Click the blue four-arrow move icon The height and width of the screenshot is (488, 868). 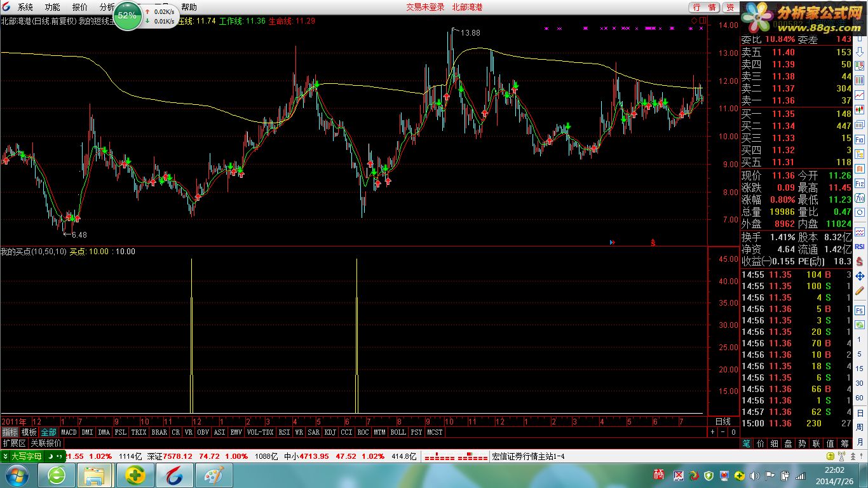click(859, 276)
